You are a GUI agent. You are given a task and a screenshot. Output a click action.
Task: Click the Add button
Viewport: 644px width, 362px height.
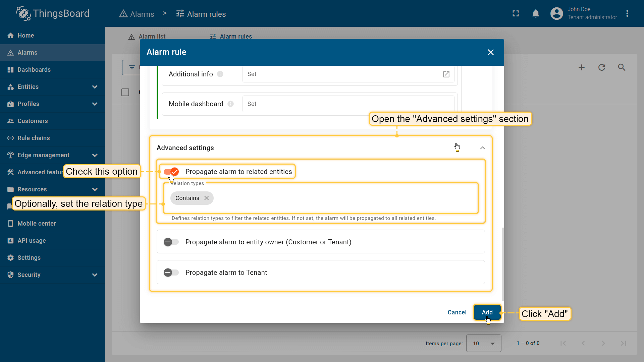click(x=487, y=312)
